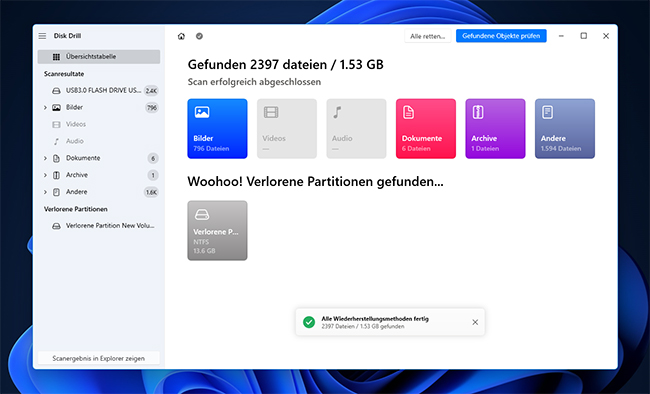Click Scanergebnis in Explorer zeigen

click(x=99, y=358)
